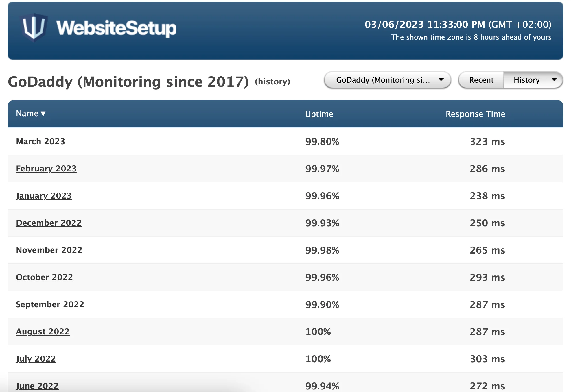This screenshot has width=571, height=392.
Task: Click the Uptime column header
Action: (319, 114)
